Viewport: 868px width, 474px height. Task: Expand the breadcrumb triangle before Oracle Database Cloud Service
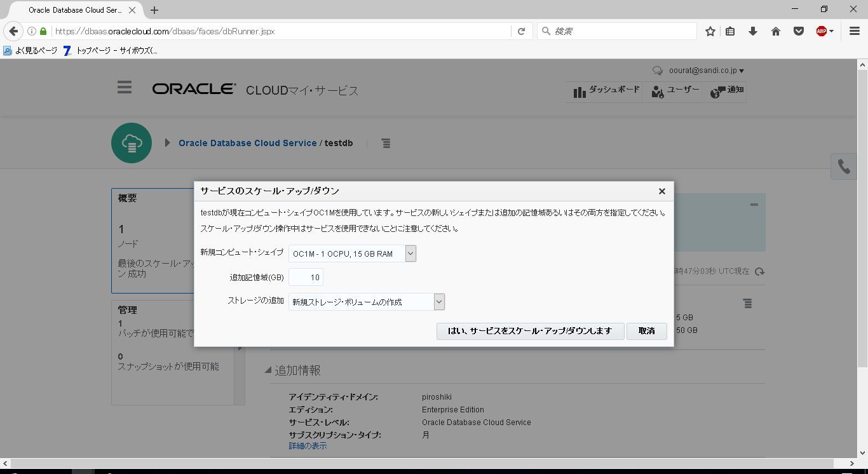(x=167, y=143)
